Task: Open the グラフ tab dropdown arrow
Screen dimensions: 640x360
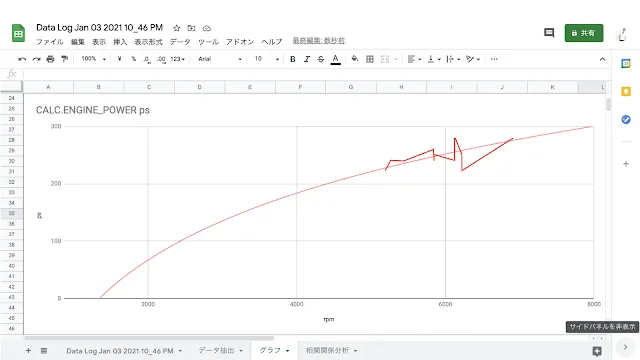Action: [x=288, y=351]
